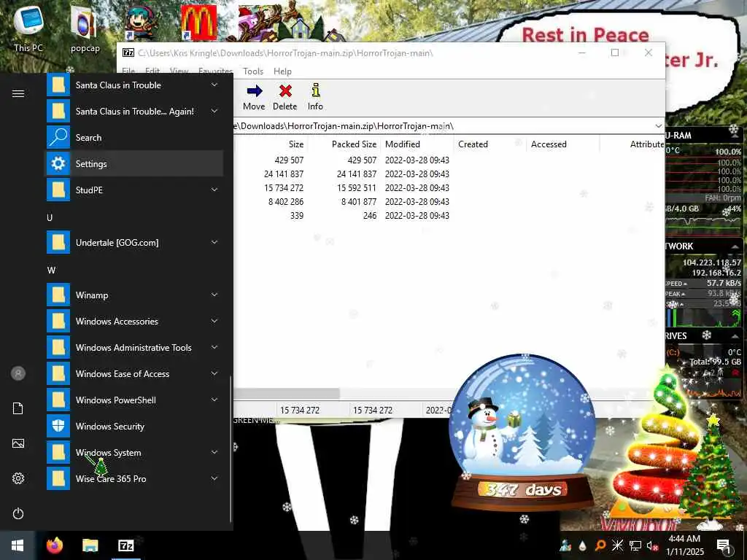This screenshot has height=560, width=747.
Task: Open the notification center icon
Action: click(724, 545)
